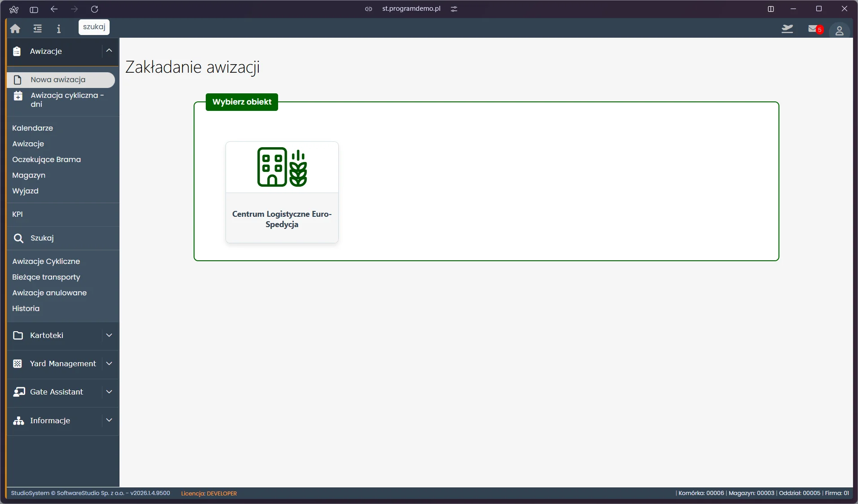
Task: Open the info icon in the toolbar
Action: pyautogui.click(x=58, y=29)
